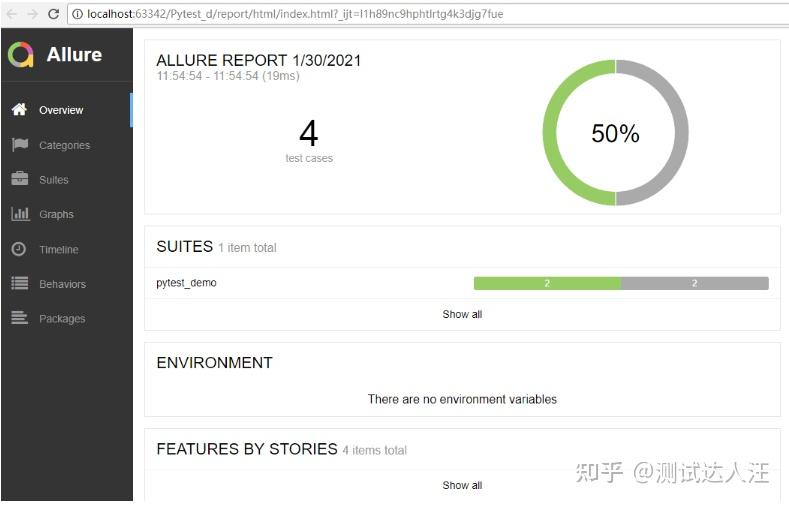
Task: Click the green passed segment of pytest_demo bar
Action: 547,283
